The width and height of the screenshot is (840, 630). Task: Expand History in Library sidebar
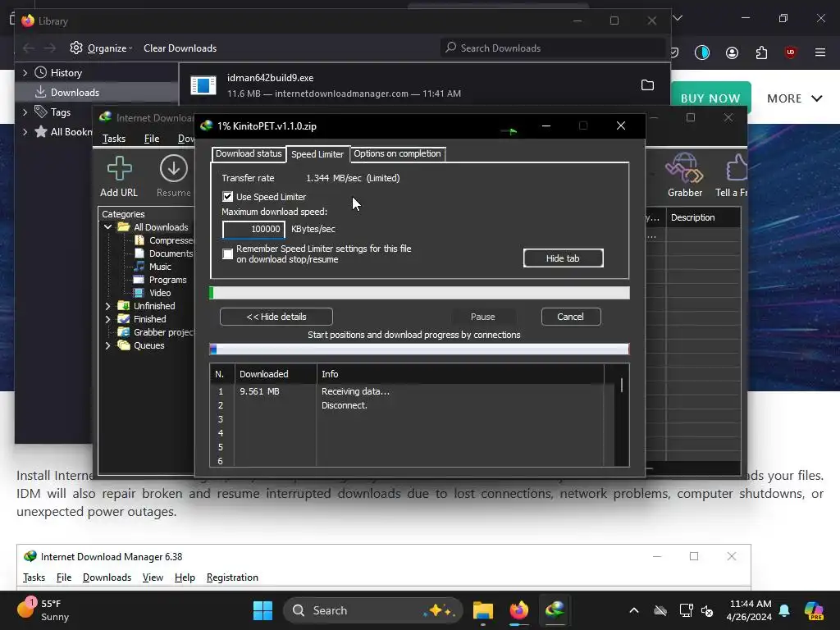pyautogui.click(x=25, y=72)
